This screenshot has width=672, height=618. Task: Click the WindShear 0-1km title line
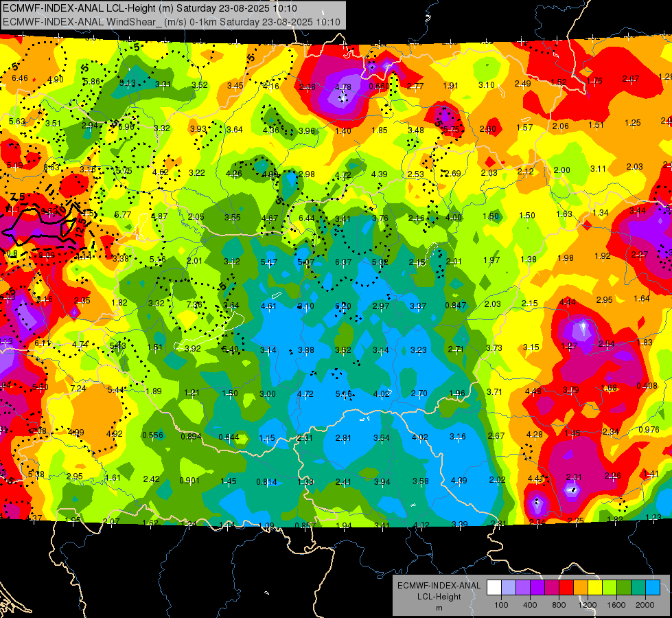coord(172,22)
